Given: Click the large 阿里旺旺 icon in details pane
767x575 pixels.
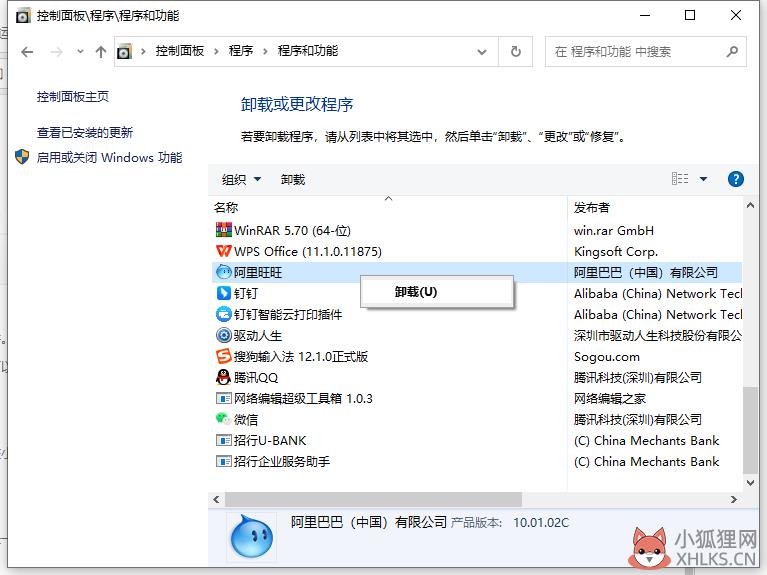Looking at the screenshot, I should tap(251, 536).
